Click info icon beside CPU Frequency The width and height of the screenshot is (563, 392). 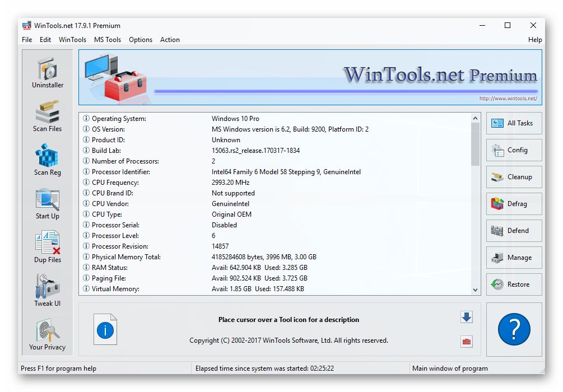(86, 182)
